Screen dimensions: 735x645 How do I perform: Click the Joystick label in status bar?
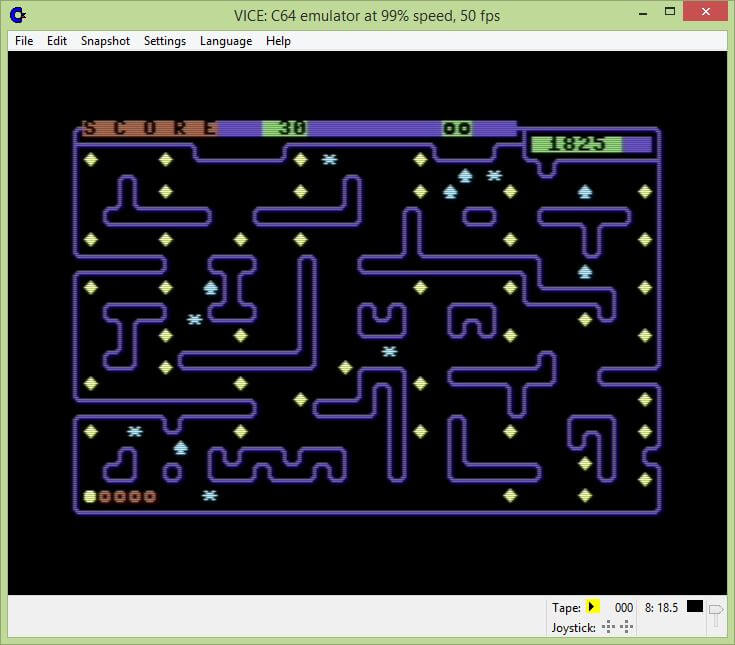point(573,628)
